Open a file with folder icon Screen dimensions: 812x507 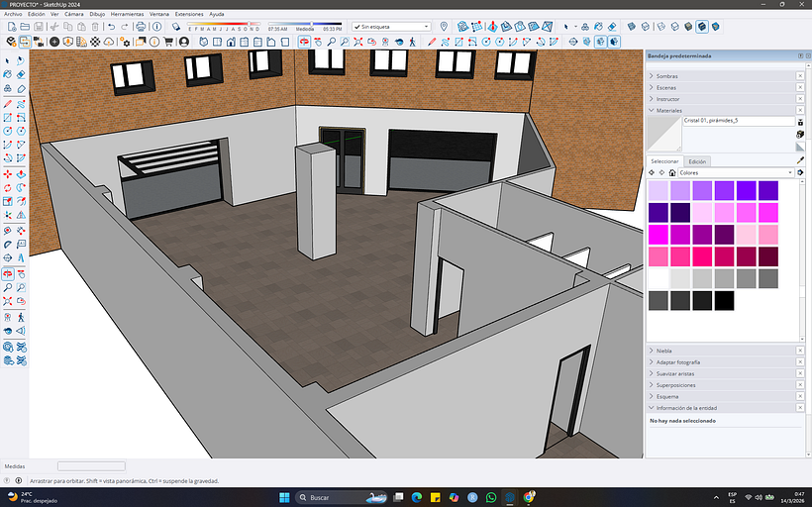coord(25,27)
